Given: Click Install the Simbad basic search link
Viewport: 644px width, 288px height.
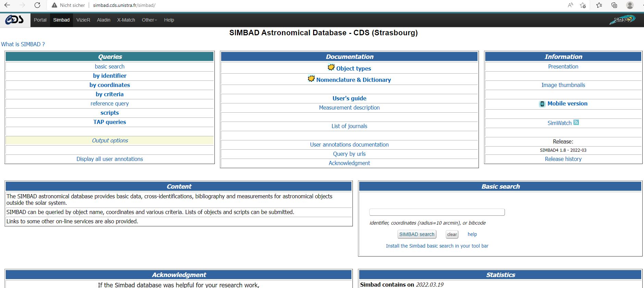Looking at the screenshot, I should pyautogui.click(x=437, y=246).
